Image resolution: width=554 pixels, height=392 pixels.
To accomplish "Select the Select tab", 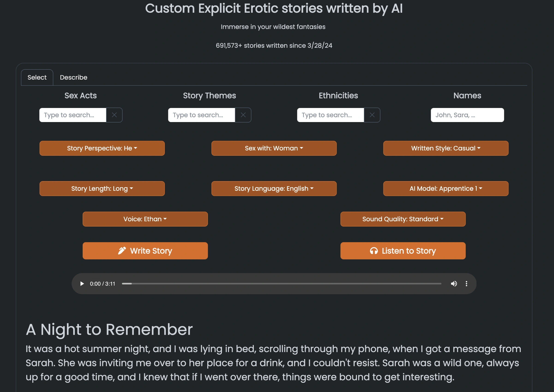I will click(x=37, y=78).
